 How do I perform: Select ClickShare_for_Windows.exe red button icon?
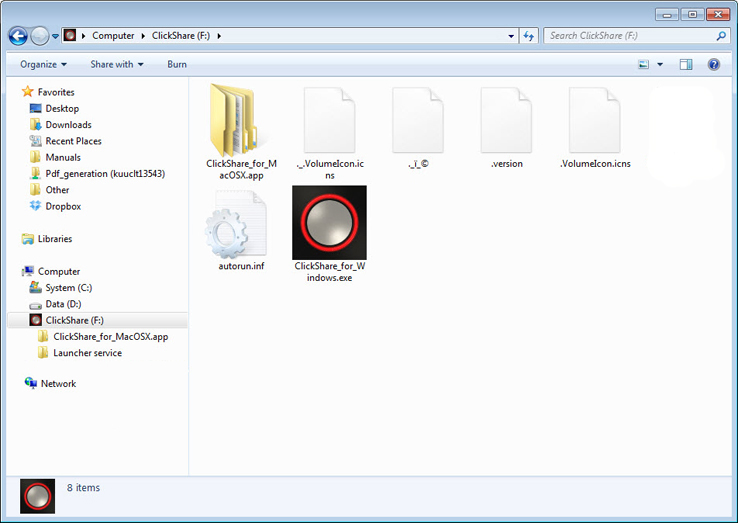[329, 223]
